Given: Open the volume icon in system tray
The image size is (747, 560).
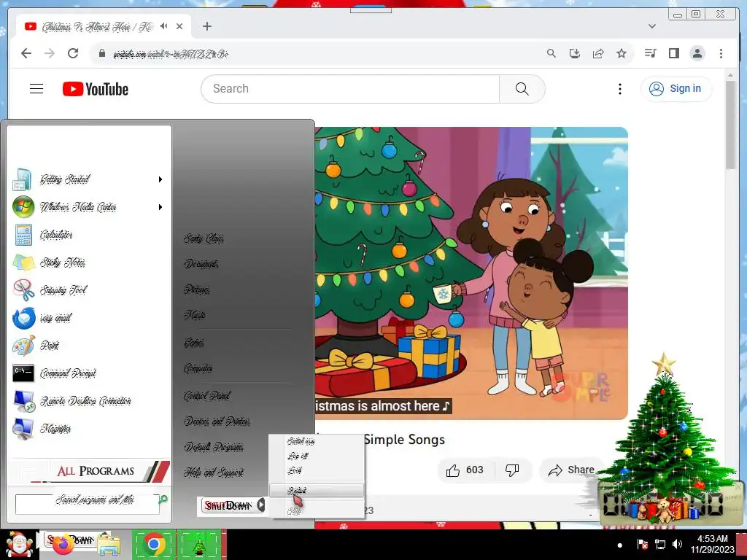Looking at the screenshot, I should pos(677,544).
